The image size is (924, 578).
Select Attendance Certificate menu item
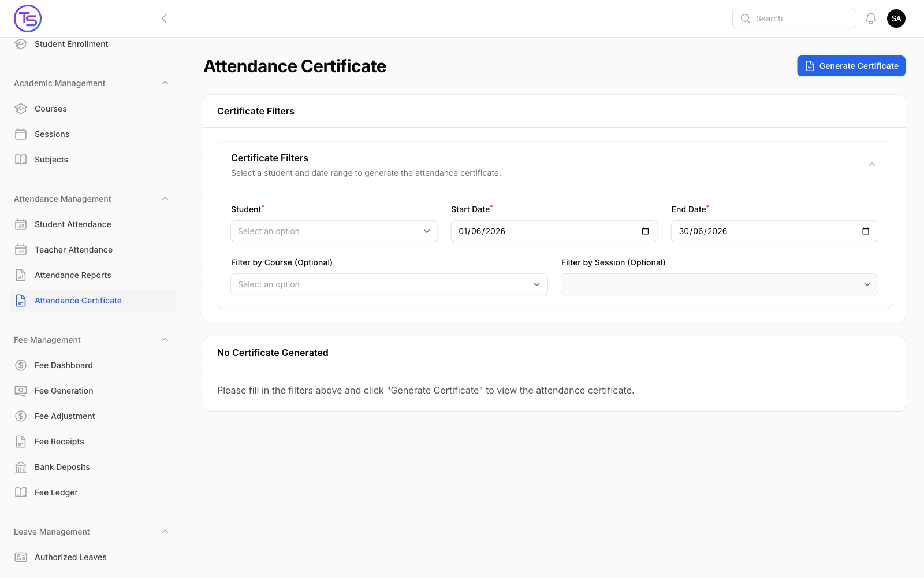pyautogui.click(x=92, y=301)
